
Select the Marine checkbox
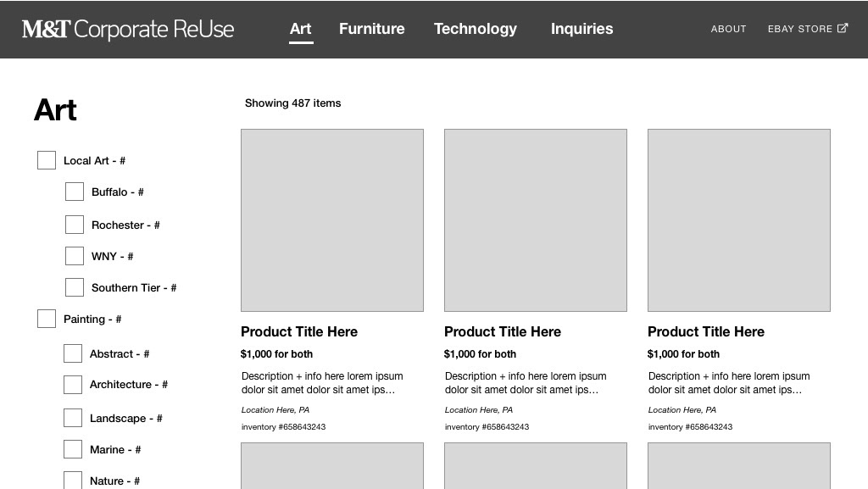click(73, 449)
